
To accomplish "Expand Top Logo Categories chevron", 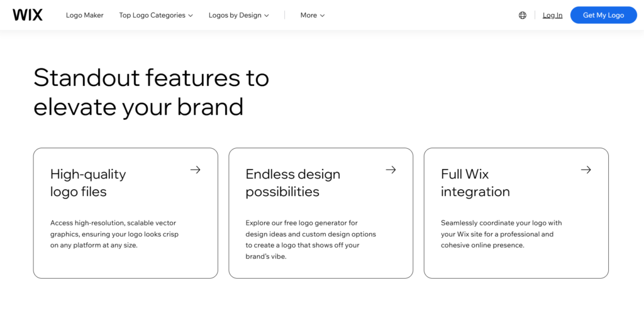I will click(x=191, y=16).
